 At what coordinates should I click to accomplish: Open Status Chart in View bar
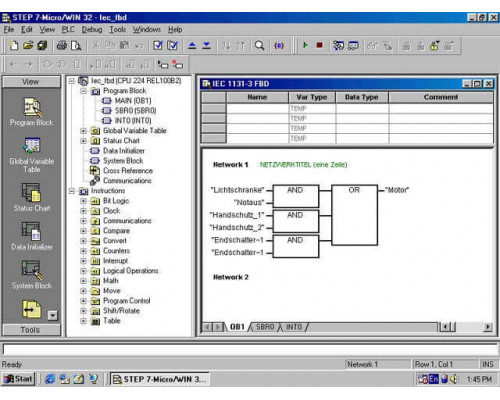pyautogui.click(x=32, y=197)
